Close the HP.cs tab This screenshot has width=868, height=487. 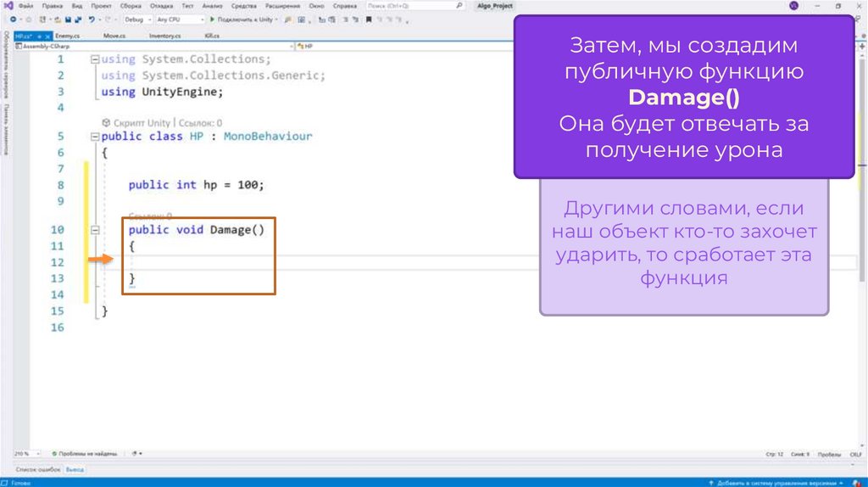click(x=47, y=36)
